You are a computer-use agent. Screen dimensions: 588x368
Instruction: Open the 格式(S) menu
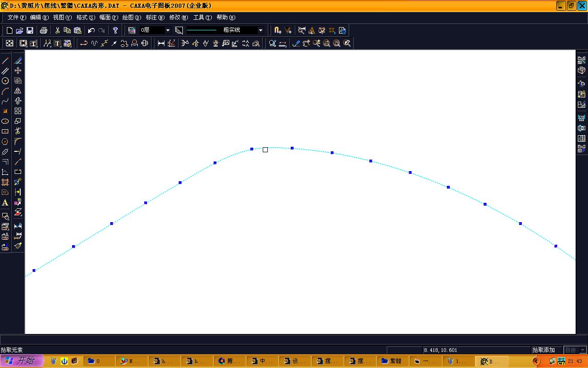(86, 17)
